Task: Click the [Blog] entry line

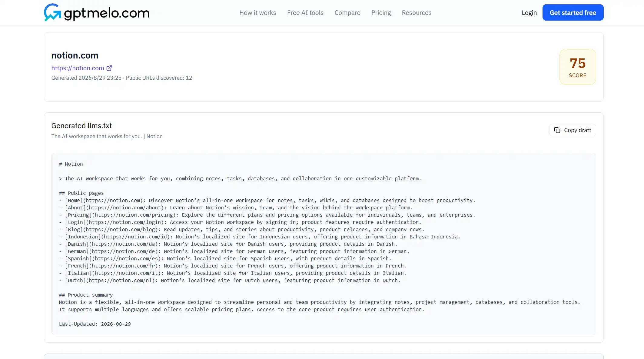Action: coord(242,229)
